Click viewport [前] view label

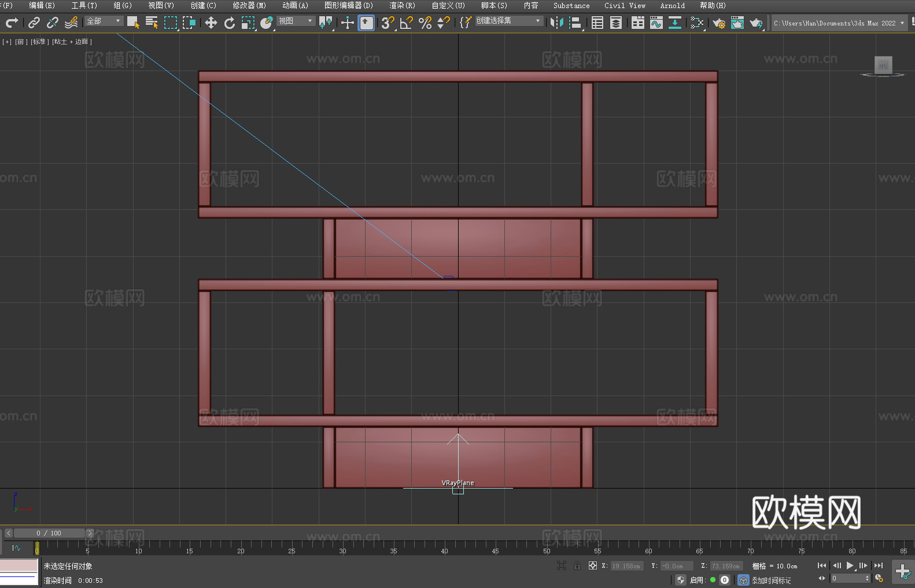[x=21, y=42]
